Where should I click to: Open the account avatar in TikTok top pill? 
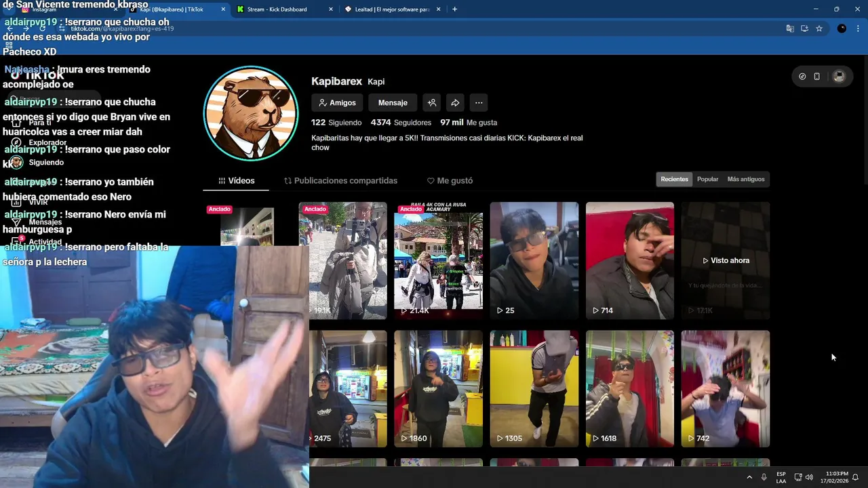tap(839, 77)
